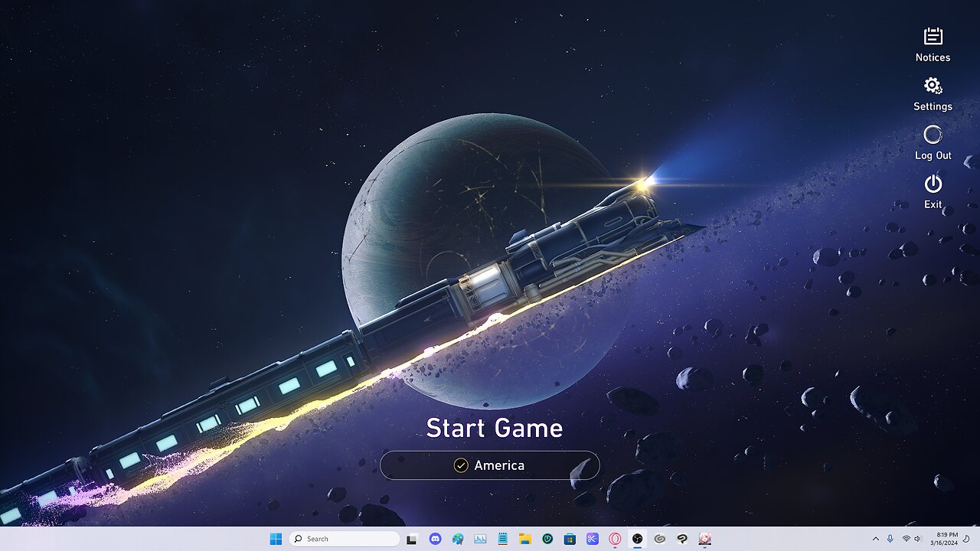Click the checkmark next to America

pyautogui.click(x=461, y=465)
